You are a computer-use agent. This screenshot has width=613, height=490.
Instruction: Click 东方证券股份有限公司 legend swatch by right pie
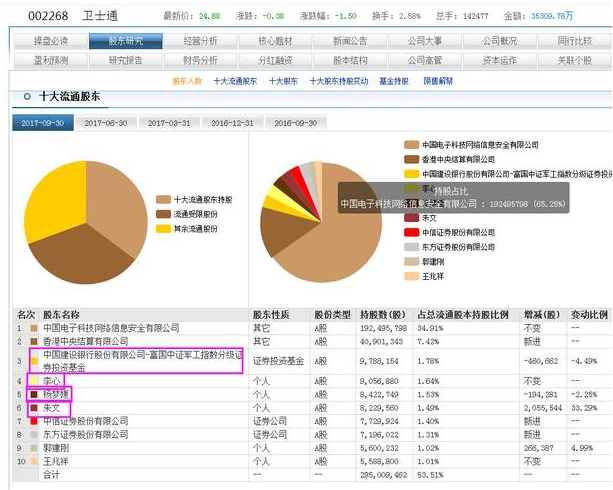(x=411, y=247)
